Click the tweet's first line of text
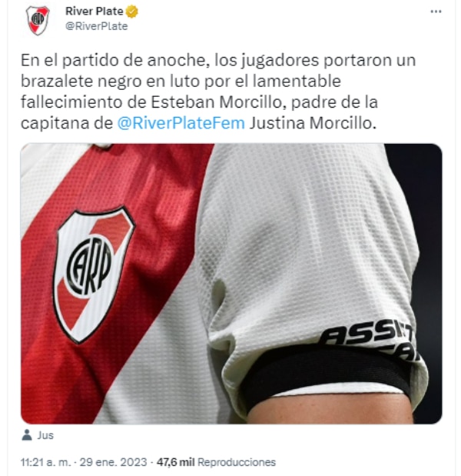 218,61
